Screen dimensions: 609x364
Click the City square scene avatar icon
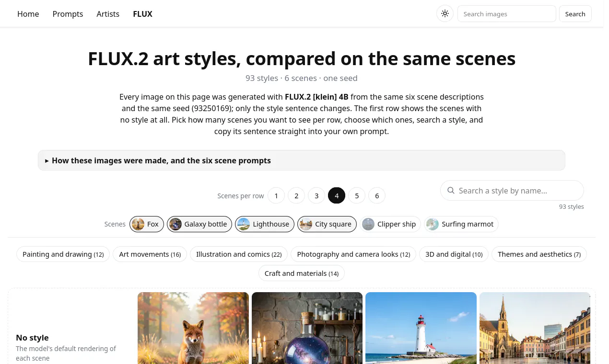(306, 224)
